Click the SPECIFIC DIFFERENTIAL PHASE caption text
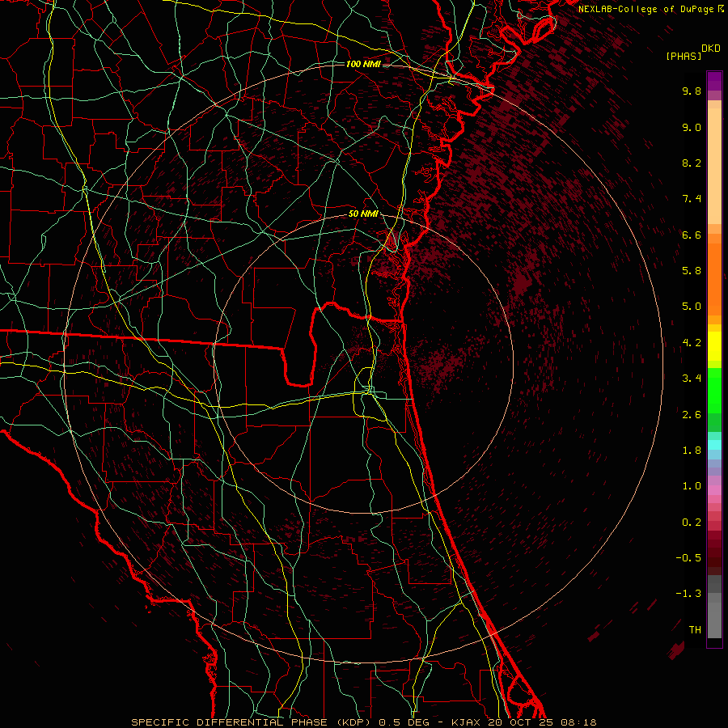The height and width of the screenshot is (728, 728). click(230, 722)
